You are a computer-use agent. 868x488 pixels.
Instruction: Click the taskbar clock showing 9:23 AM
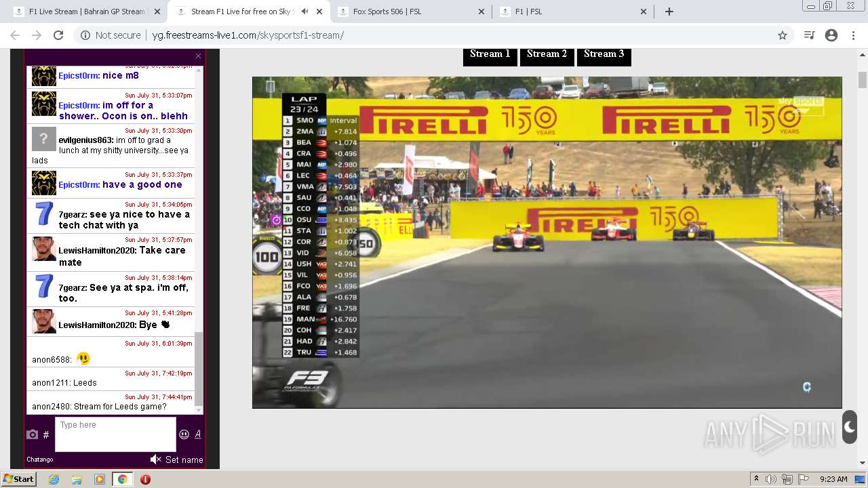833,479
